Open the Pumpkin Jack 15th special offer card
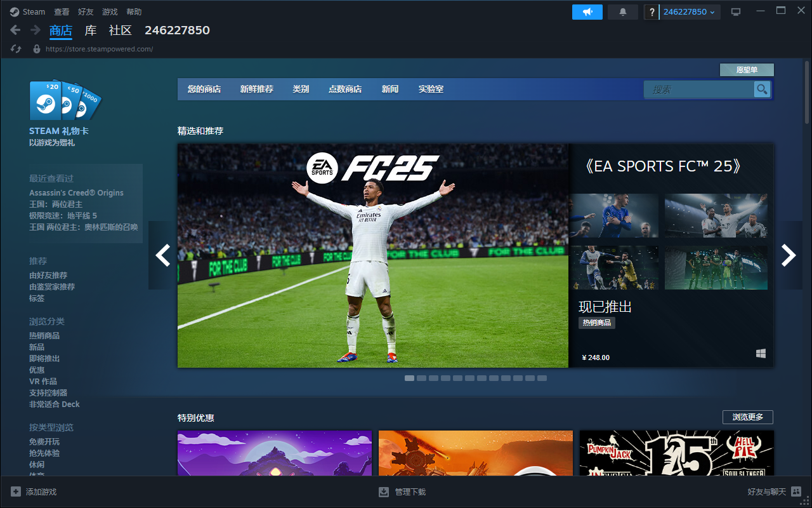This screenshot has width=812, height=508. click(677, 453)
